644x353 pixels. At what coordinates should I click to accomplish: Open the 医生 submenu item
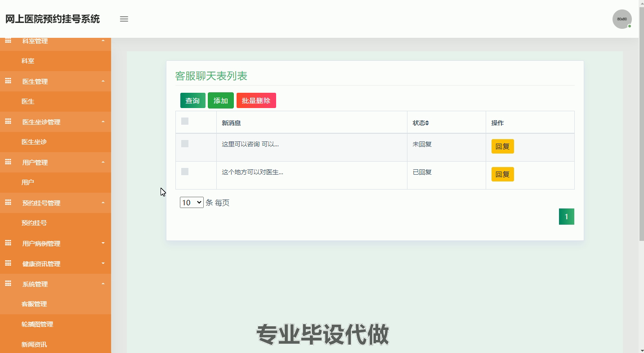[55, 101]
